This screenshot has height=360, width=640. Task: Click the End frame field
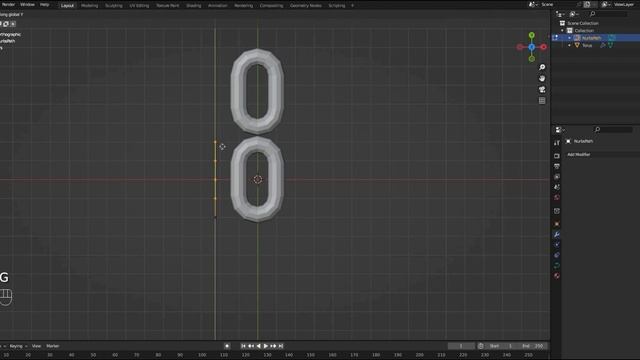pyautogui.click(x=532, y=346)
